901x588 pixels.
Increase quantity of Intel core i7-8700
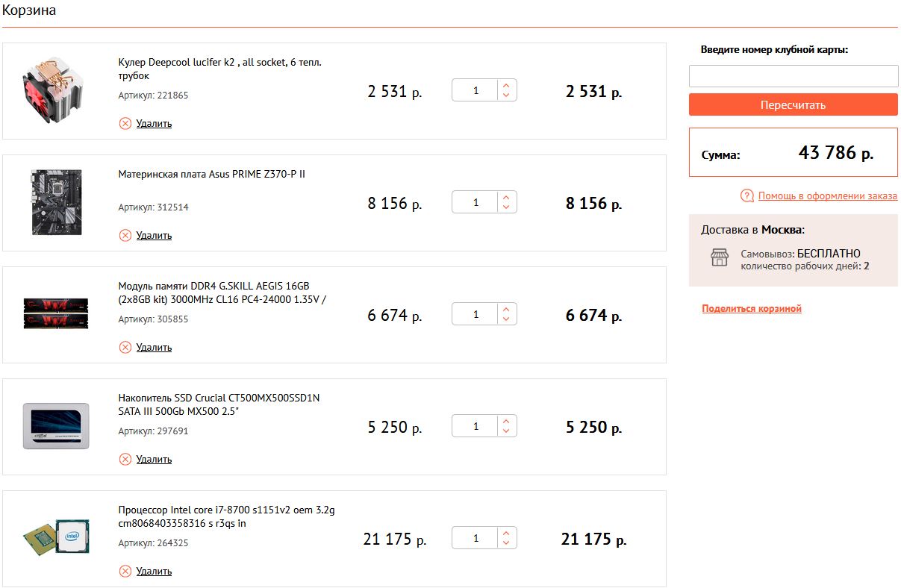point(506,533)
